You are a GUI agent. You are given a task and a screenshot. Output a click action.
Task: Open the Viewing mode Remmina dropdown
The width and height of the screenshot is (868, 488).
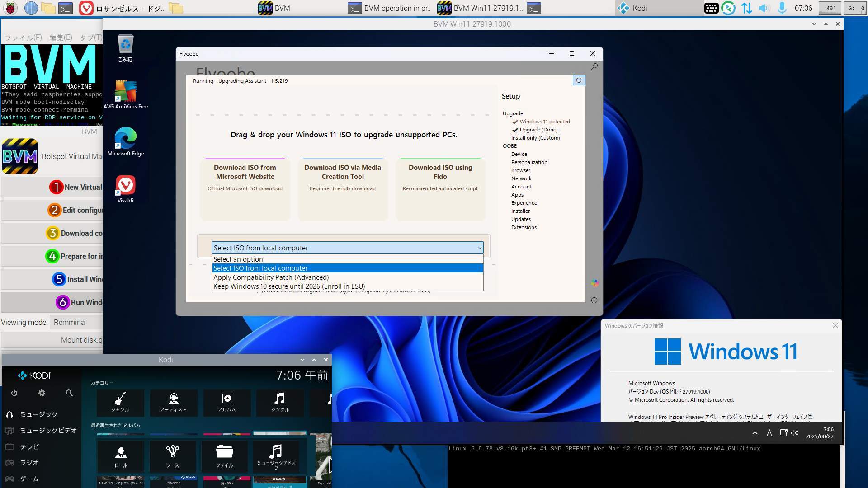(x=77, y=322)
